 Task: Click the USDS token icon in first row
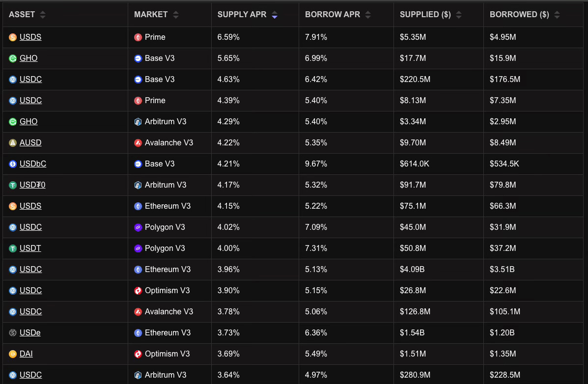[x=12, y=37]
